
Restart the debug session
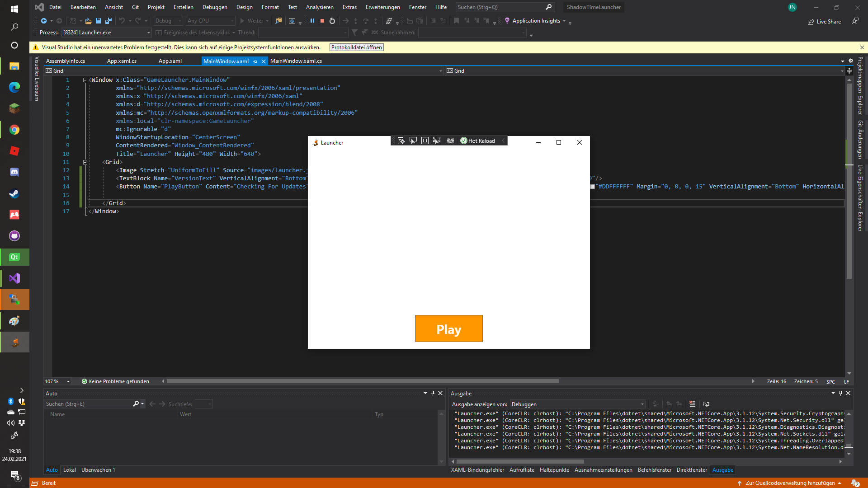[332, 21]
